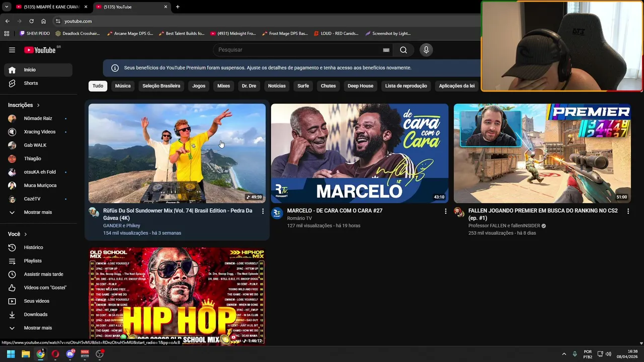This screenshot has width=644, height=362.
Task: Select the Deep House filter chip
Action: point(360,86)
